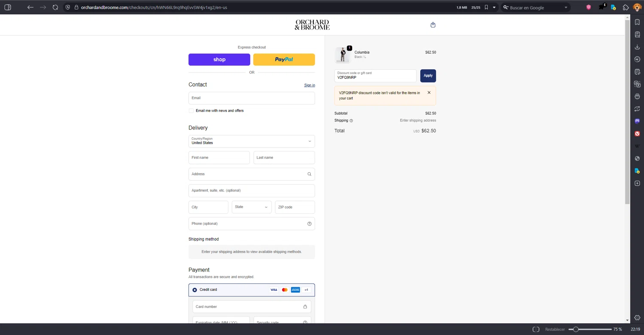The width and height of the screenshot is (644, 335).
Task: Focus the Email input field
Action: tap(252, 98)
